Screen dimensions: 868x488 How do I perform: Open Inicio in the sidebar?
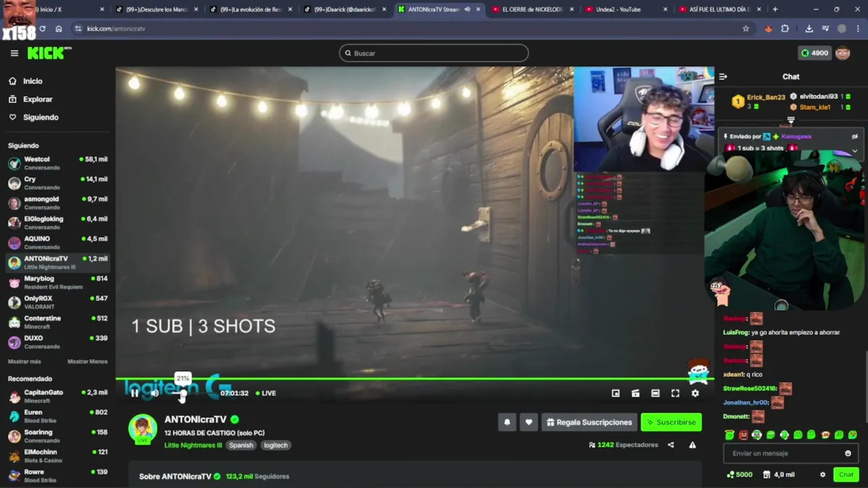pos(25,81)
